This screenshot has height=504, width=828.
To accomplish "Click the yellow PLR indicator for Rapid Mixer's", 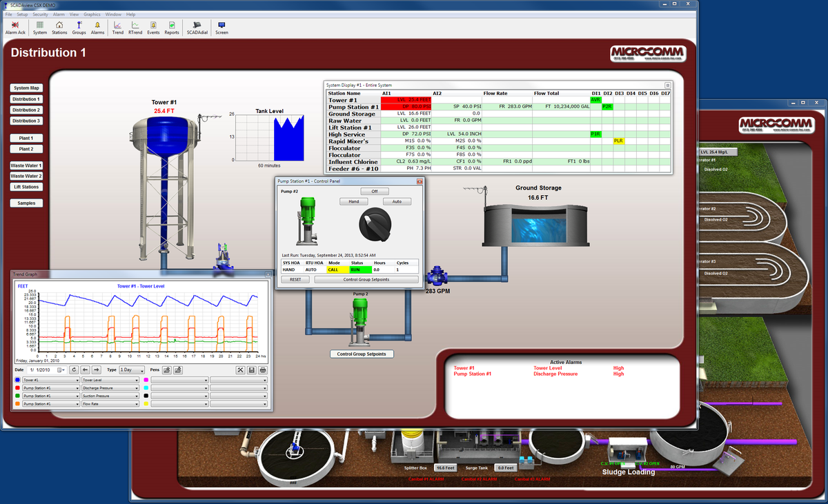I will click(x=619, y=141).
